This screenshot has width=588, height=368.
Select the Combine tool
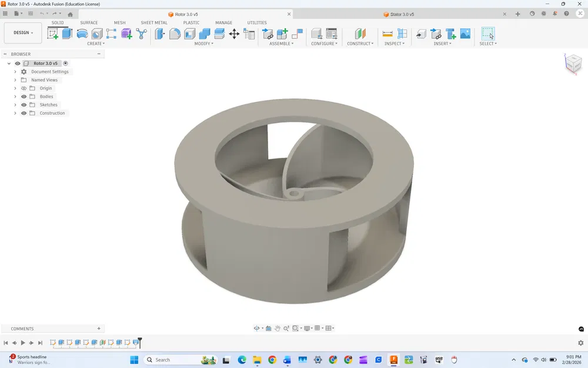click(205, 34)
